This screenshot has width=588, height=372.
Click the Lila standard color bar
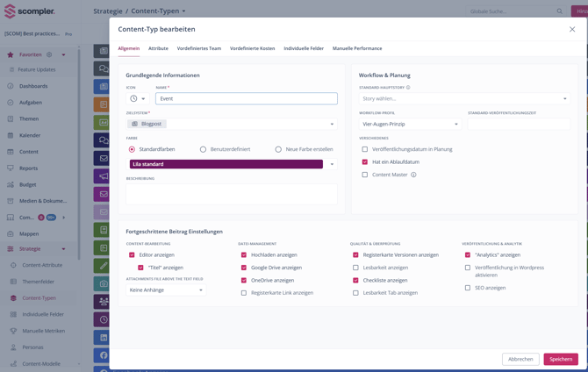(226, 164)
